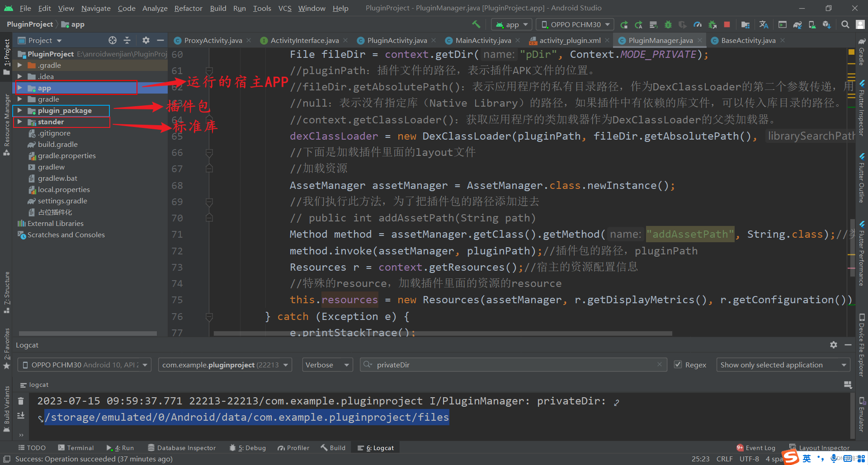Viewport: 868px width, 465px height.
Task: Open the Database Inspector tool window
Action: (x=182, y=448)
